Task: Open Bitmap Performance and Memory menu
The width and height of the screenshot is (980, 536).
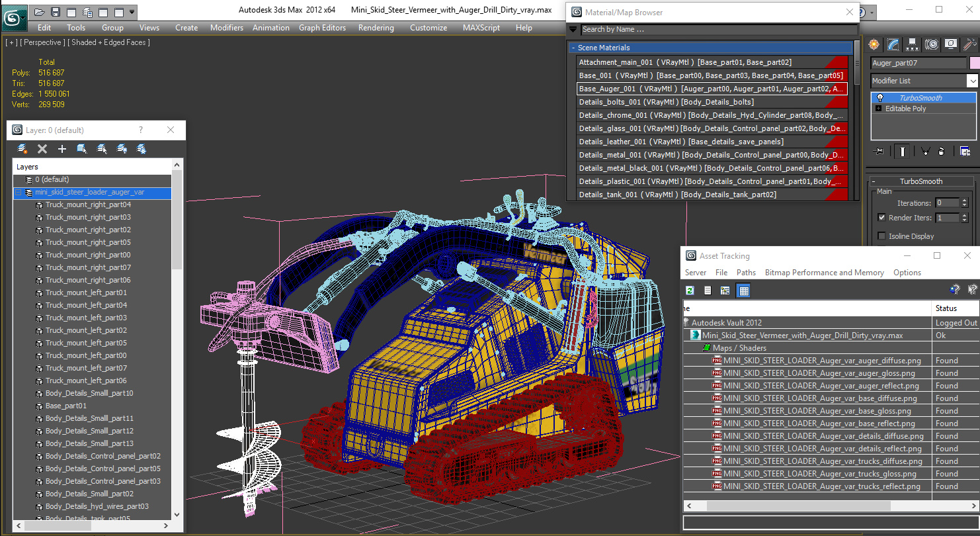Action: [824, 273]
